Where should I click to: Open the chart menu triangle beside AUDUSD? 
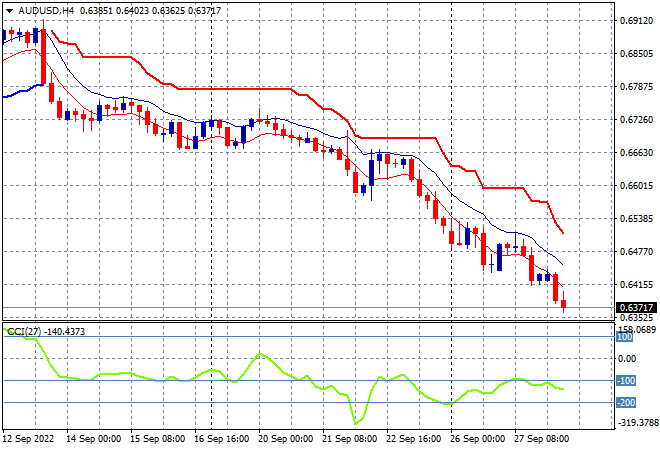(9, 11)
